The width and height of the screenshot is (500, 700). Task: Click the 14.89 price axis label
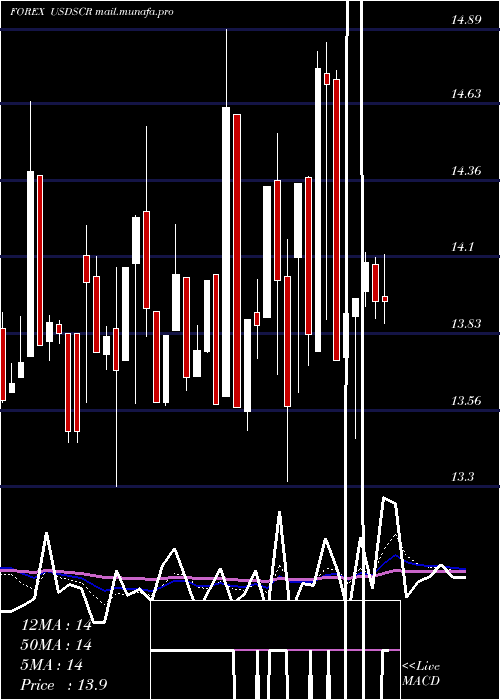(x=467, y=20)
